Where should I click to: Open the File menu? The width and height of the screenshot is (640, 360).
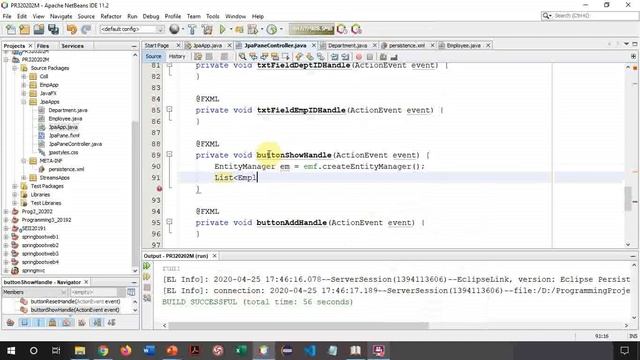pyautogui.click(x=7, y=16)
